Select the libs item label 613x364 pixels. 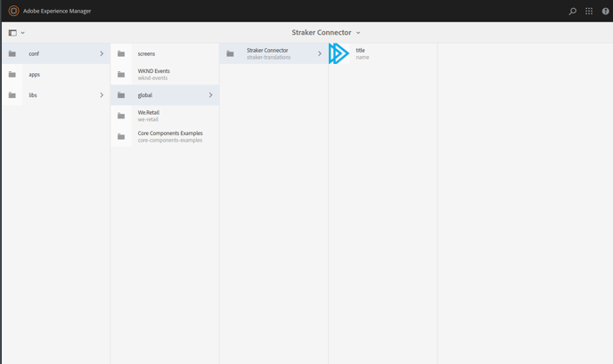[x=33, y=95]
